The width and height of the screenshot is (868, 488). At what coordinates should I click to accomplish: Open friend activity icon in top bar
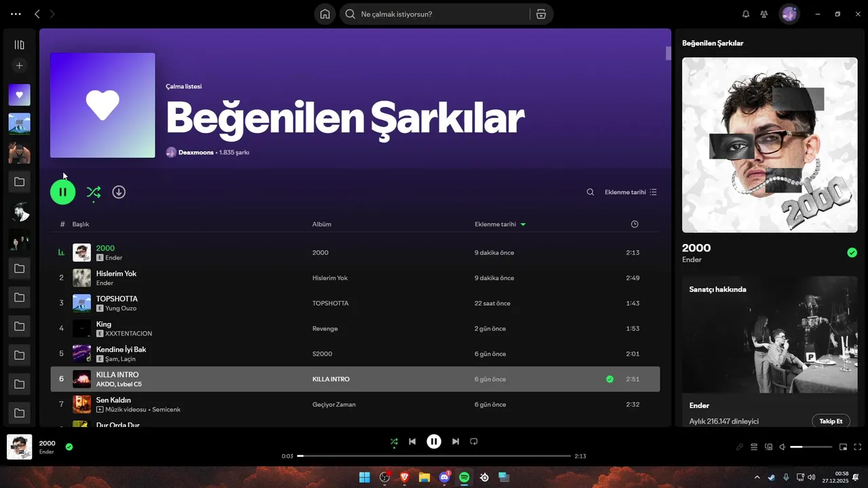(x=764, y=14)
